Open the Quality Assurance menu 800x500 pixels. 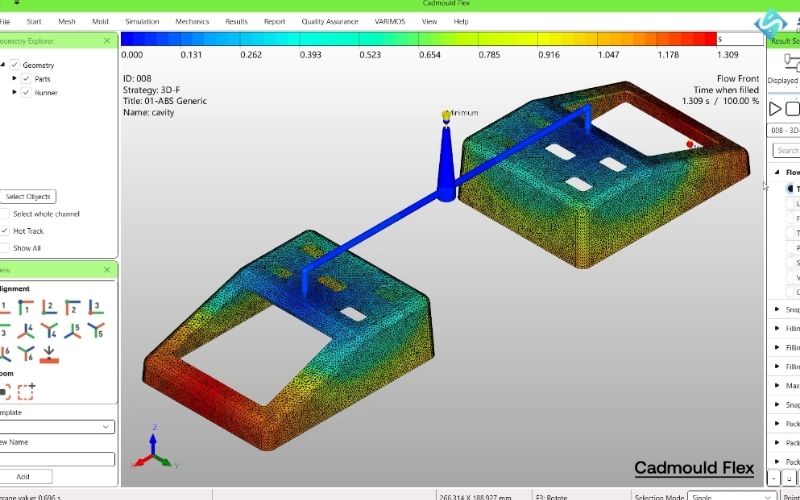(x=330, y=21)
